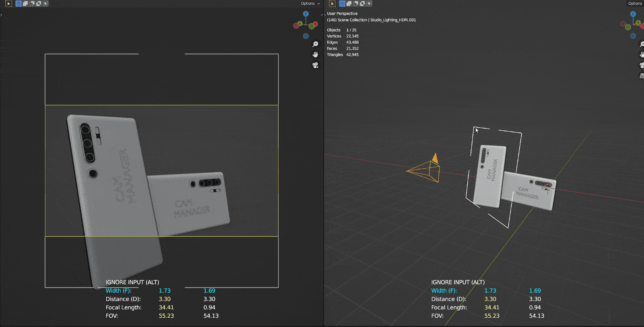Click the Width (F): label in right viewport

[444, 291]
